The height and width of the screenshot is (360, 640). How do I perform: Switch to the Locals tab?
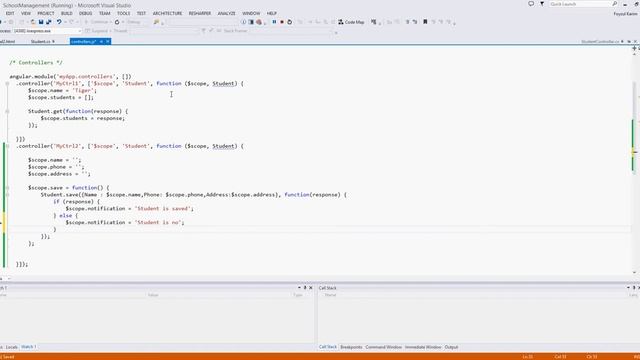11,347
